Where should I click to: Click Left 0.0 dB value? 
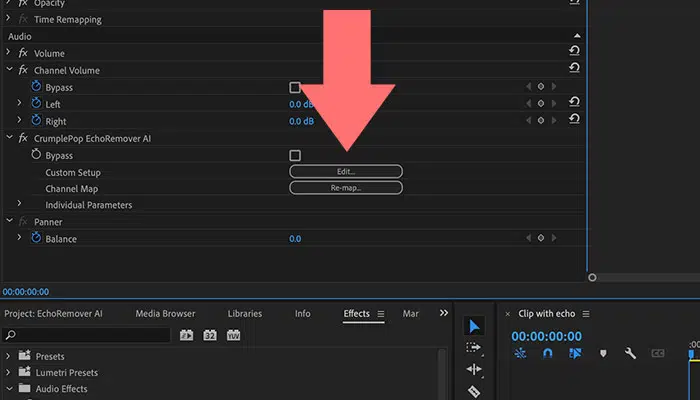tap(301, 104)
